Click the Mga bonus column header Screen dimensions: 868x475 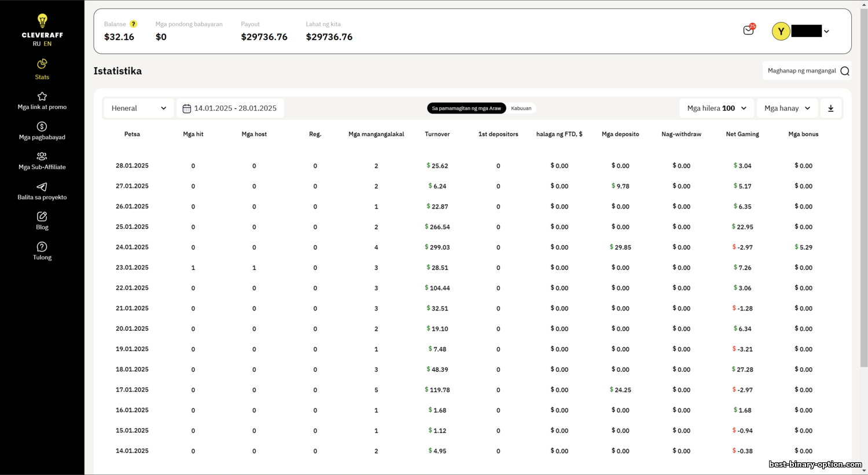point(803,134)
